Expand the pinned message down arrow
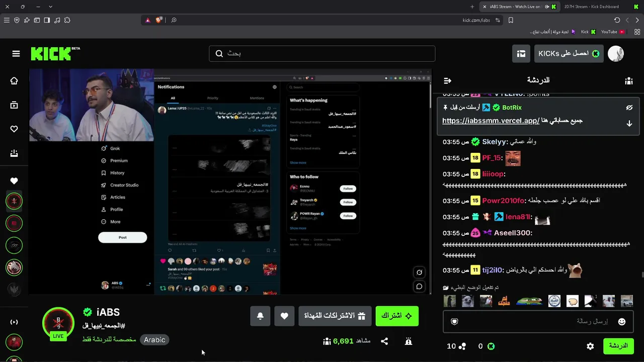Image resolution: width=644 pixels, height=362 pixels. coord(629,124)
